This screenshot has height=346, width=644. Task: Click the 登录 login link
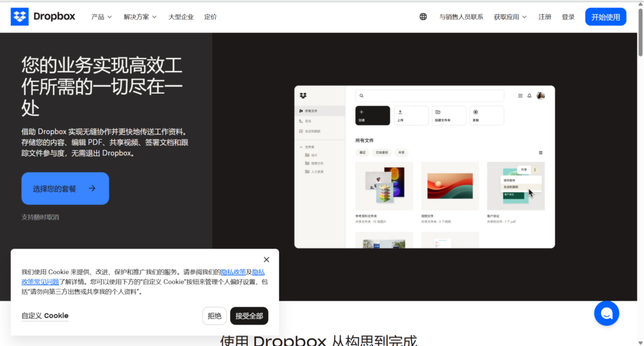pyautogui.click(x=568, y=17)
